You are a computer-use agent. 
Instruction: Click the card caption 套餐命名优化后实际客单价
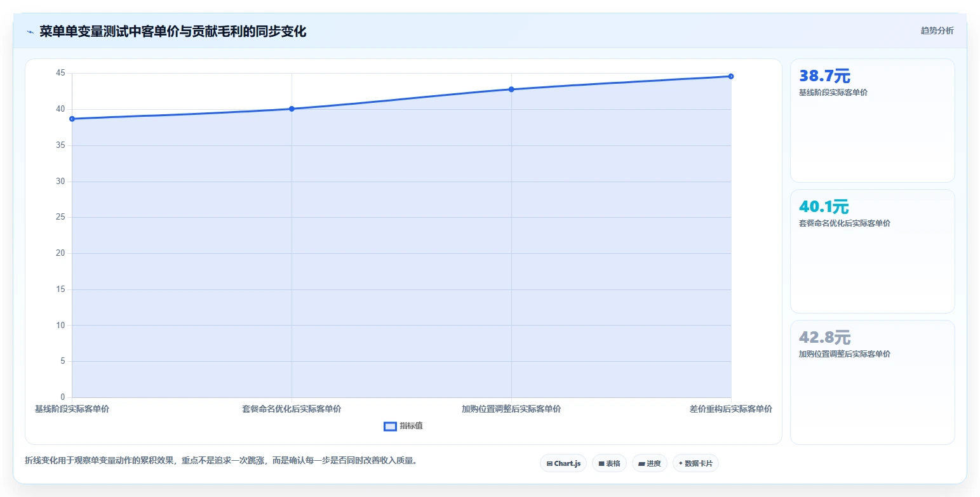pyautogui.click(x=845, y=223)
